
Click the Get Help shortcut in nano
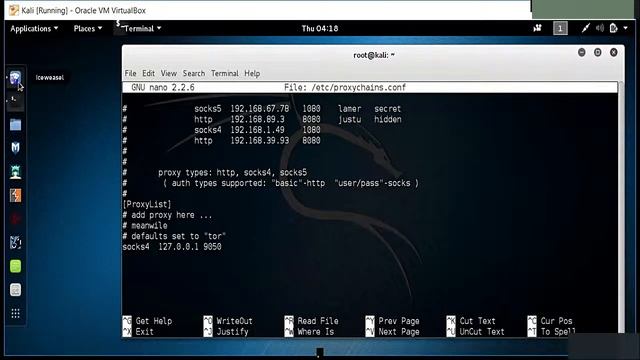click(x=147, y=321)
